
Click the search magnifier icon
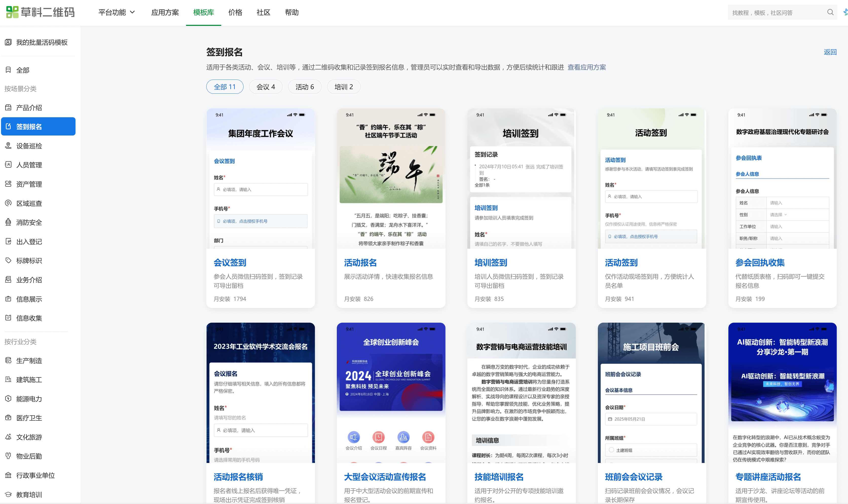click(830, 12)
